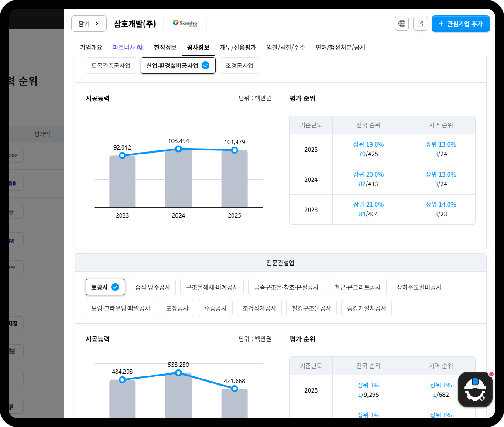The width and height of the screenshot is (504, 427).
Task: Select the 구조물해체·비계공사 option
Action: (212, 287)
